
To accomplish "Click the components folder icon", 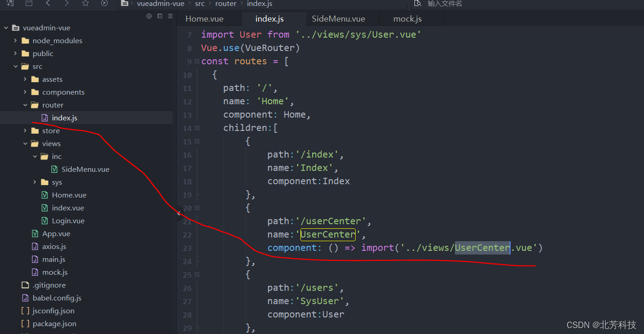I will pyautogui.click(x=35, y=92).
